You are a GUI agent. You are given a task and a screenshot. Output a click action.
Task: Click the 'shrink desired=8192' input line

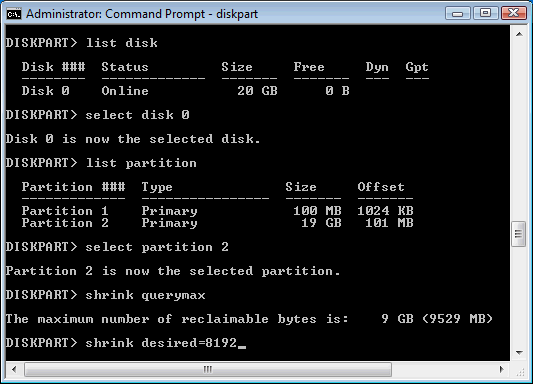[x=161, y=343]
